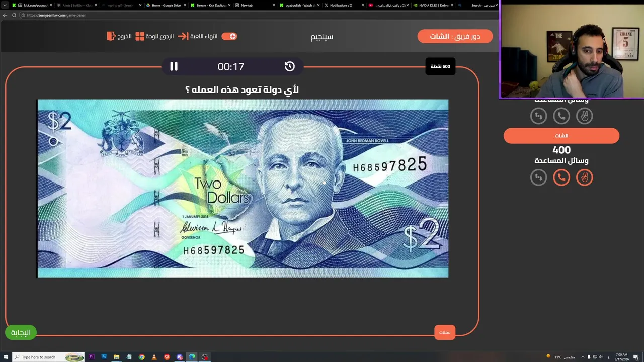Click الرجوع للوحة to return to the board

(x=154, y=36)
